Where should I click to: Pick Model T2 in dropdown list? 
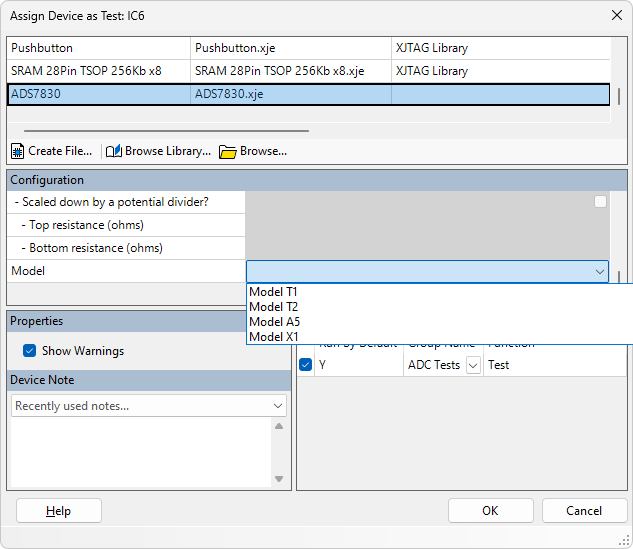click(x=273, y=307)
